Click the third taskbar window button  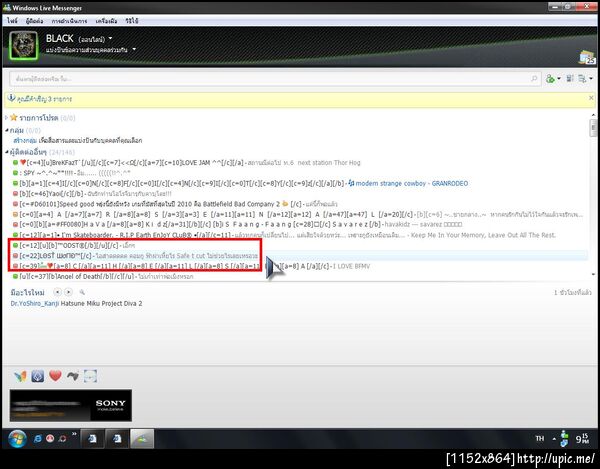point(142,438)
